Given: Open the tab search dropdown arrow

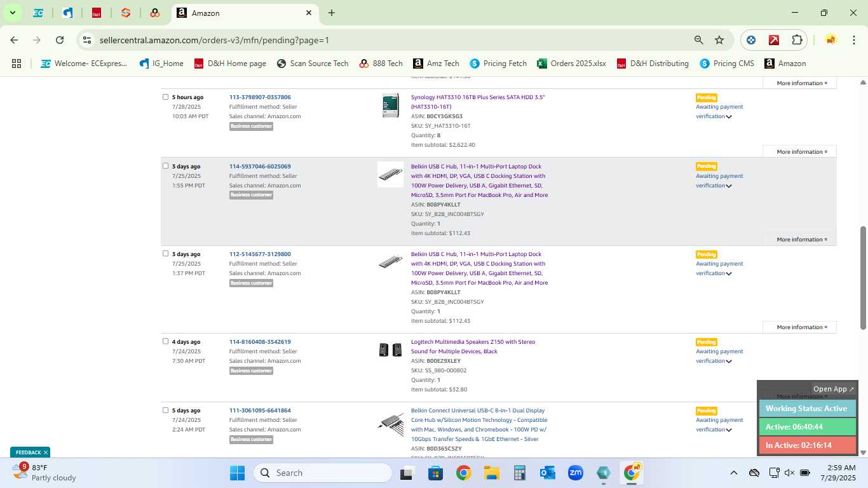Looking at the screenshot, I should (x=12, y=13).
